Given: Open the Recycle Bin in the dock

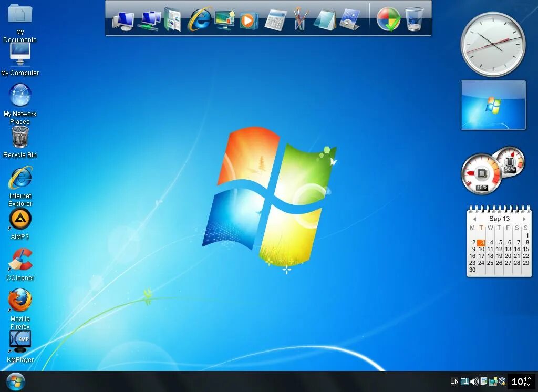Looking at the screenshot, I should pyautogui.click(x=414, y=19).
